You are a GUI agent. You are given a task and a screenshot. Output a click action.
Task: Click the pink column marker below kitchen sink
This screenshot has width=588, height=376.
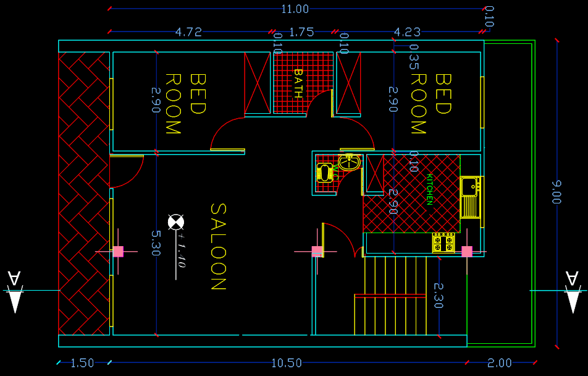click(467, 251)
